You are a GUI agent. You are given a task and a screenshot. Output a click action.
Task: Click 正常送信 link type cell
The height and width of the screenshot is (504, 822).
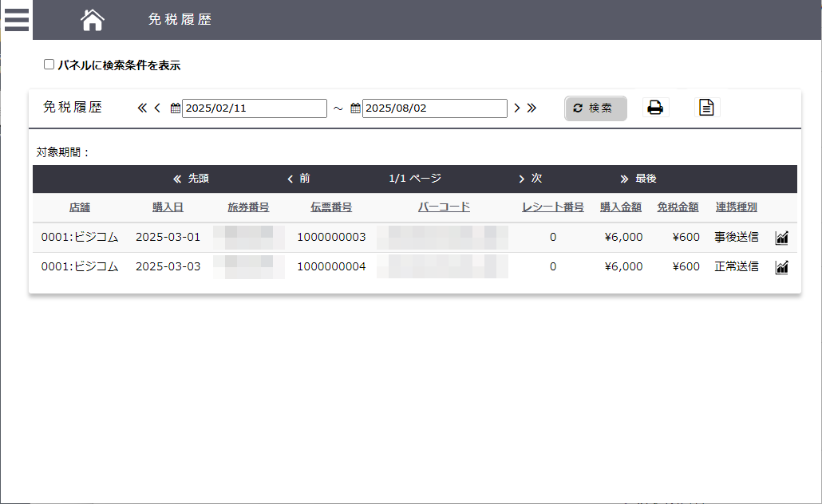[x=737, y=266]
